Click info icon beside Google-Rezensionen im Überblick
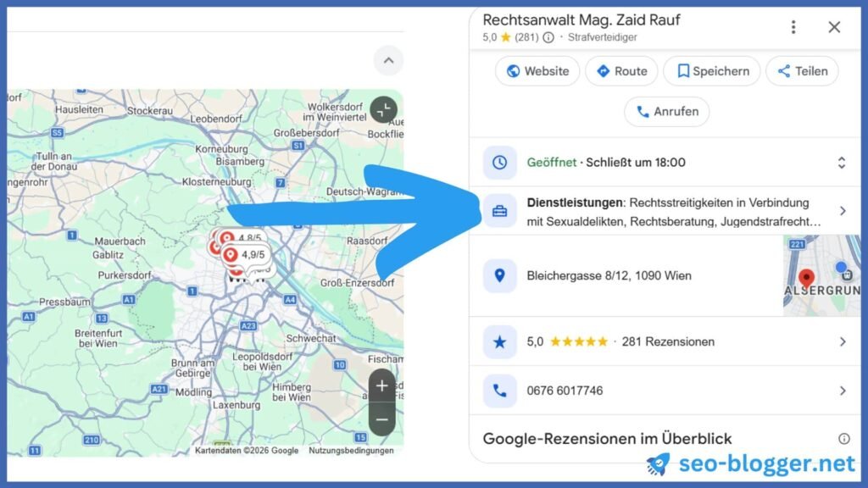Viewport: 868px width, 488px height. coord(843,439)
